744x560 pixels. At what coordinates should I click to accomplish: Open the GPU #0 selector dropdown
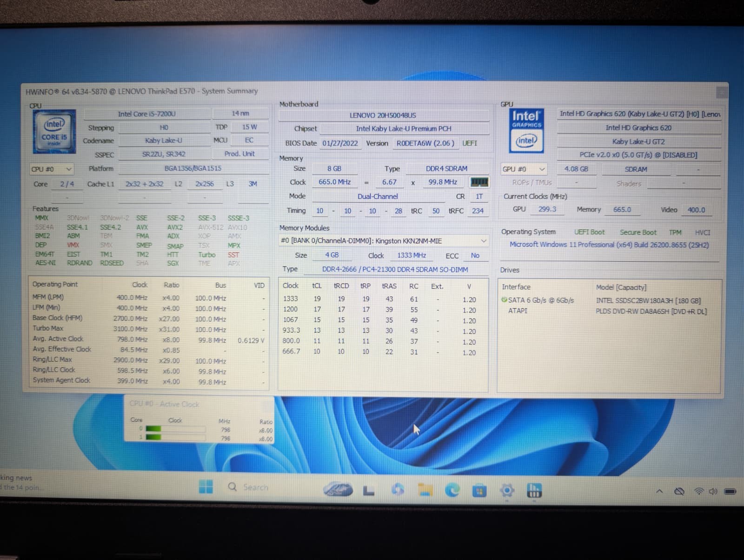[x=524, y=169]
